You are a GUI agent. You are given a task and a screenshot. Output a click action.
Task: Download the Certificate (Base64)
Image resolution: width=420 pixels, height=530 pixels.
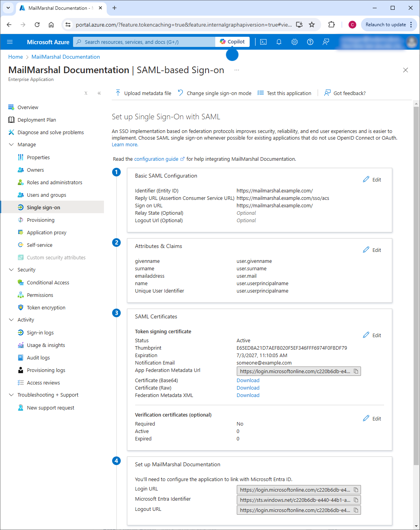tap(248, 381)
